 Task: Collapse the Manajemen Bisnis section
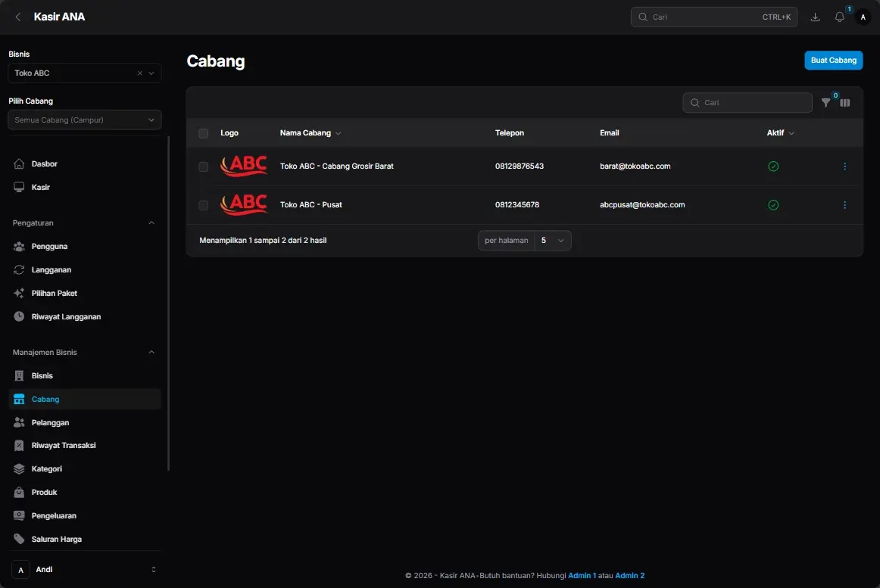(151, 353)
